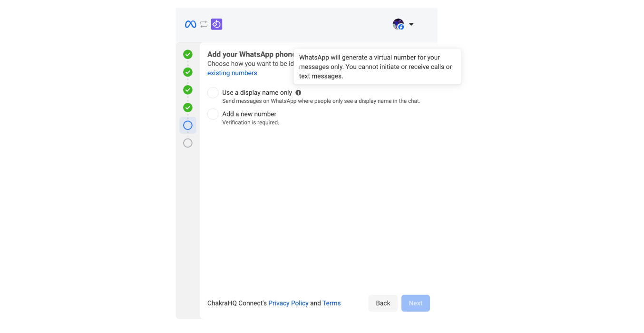Screen dimensions: 644x333
Task: Click the profile avatar picture
Action: point(398,24)
